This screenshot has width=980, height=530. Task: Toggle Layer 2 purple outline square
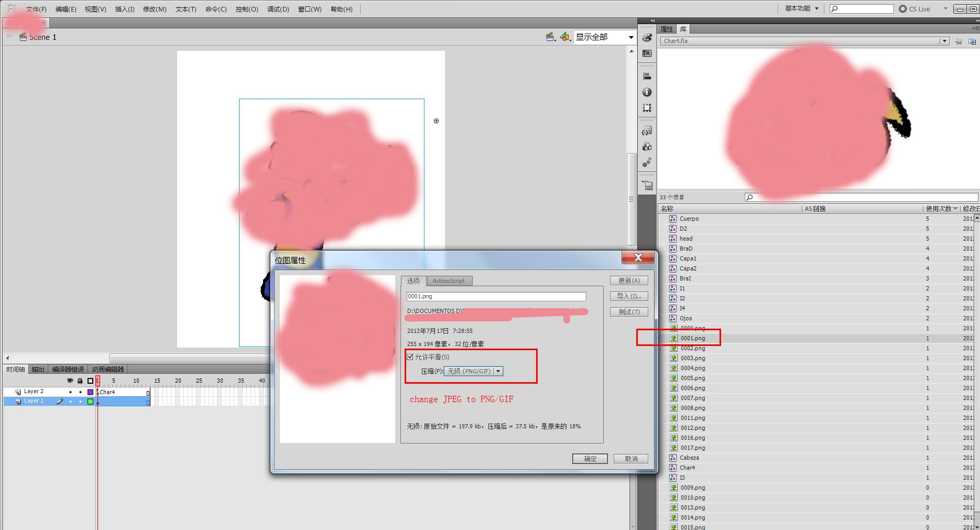[90, 392]
